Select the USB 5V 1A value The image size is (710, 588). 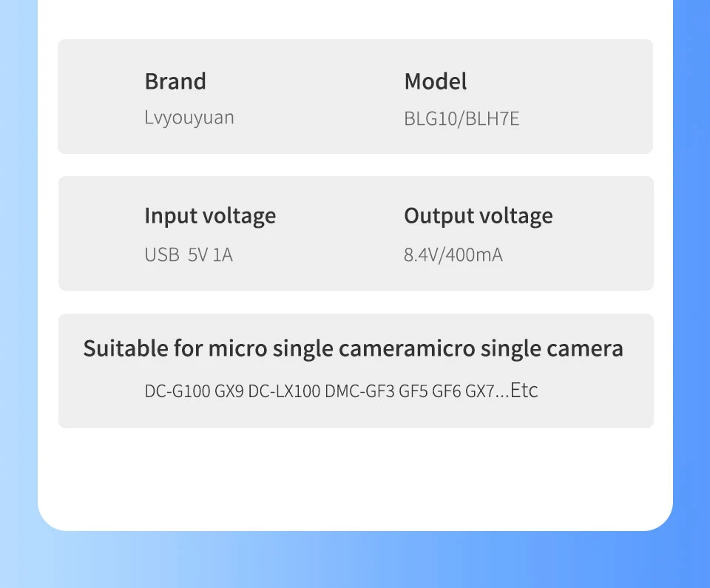pyautogui.click(x=189, y=255)
